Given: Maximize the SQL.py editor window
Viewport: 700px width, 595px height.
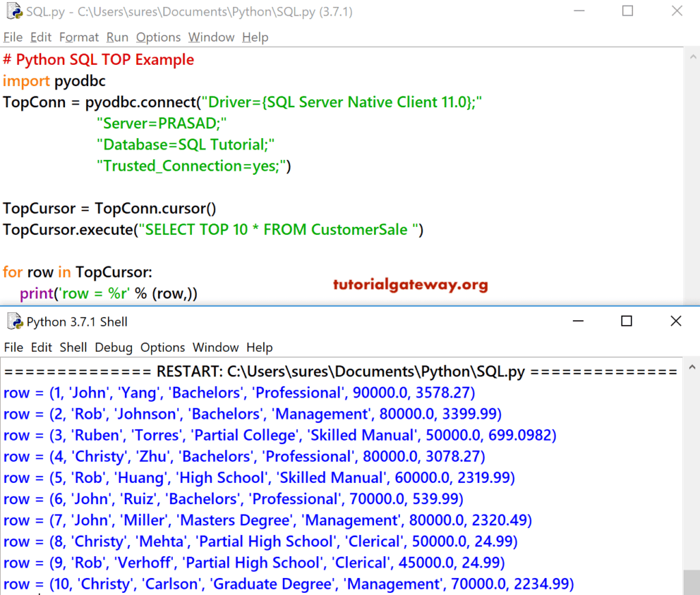Looking at the screenshot, I should point(627,11).
